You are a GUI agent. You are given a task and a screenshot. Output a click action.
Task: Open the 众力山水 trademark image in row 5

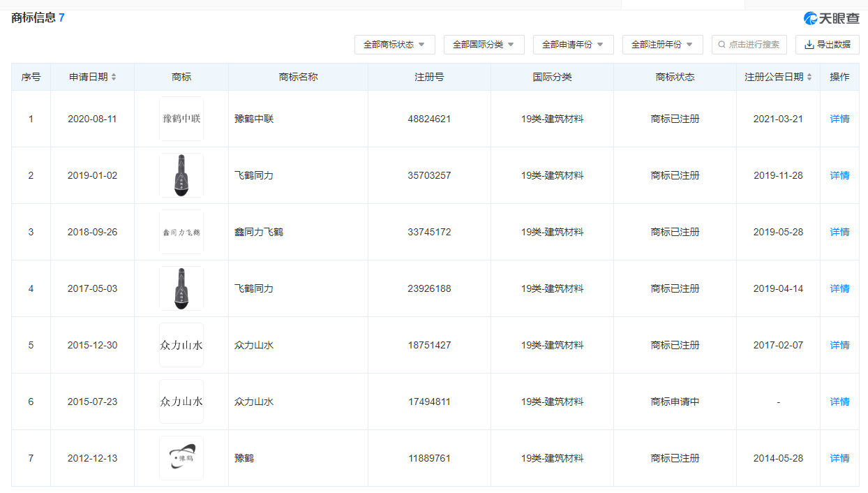click(181, 345)
